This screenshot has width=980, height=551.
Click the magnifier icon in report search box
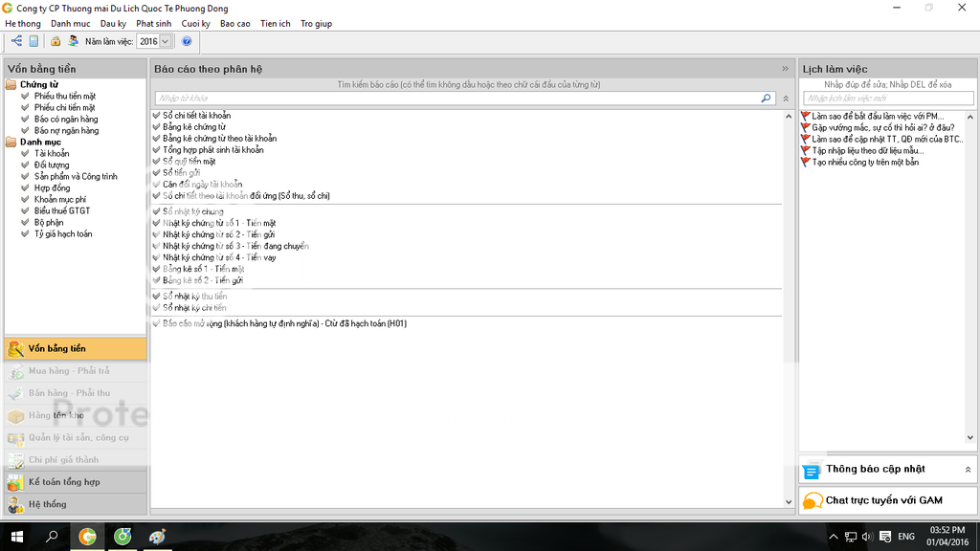tap(766, 99)
